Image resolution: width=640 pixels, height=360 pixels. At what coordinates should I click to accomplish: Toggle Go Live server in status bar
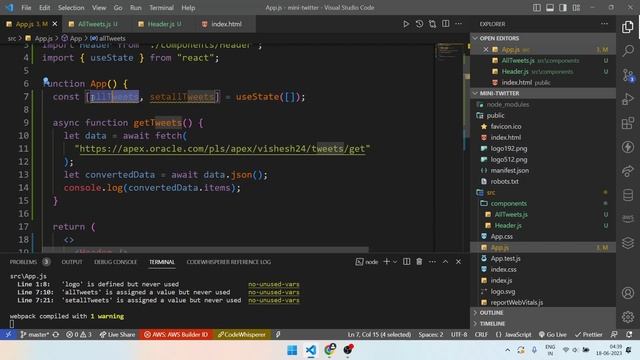tap(552, 334)
